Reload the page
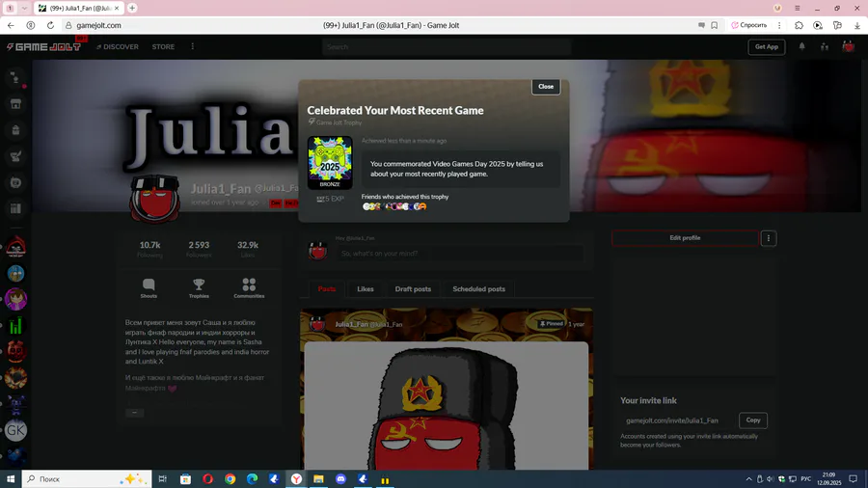 pyautogui.click(x=50, y=25)
